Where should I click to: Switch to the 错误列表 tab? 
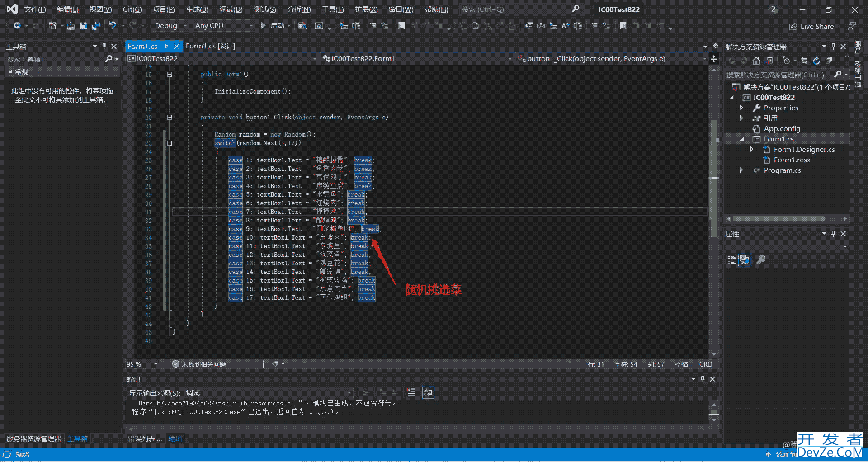(144, 438)
